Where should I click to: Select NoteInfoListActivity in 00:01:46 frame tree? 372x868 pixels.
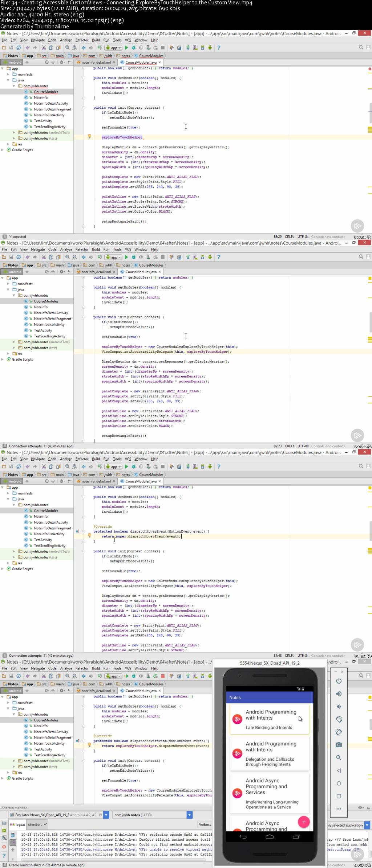coord(49,324)
